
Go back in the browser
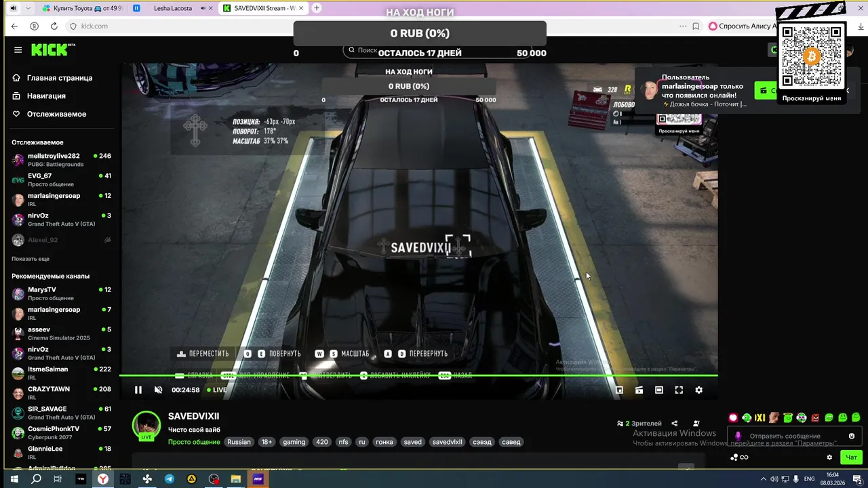point(14,26)
